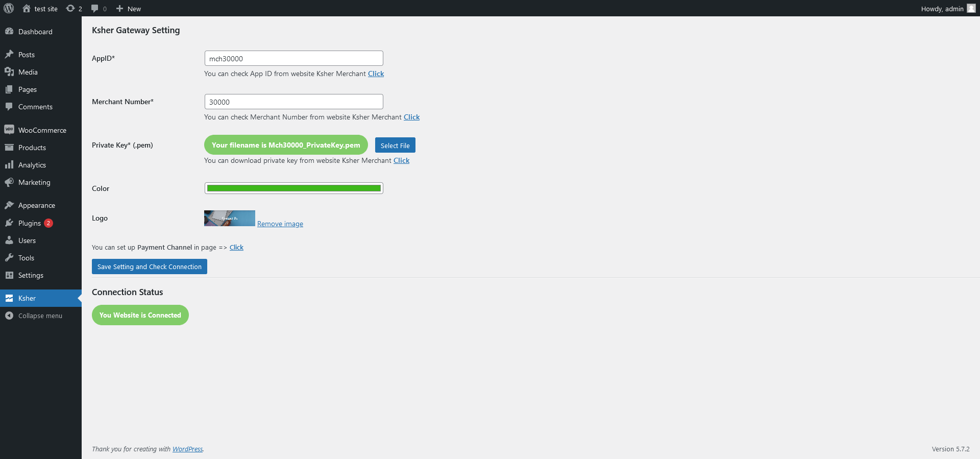Click Save Setting and Check Connection
This screenshot has width=980, height=459.
(x=150, y=267)
